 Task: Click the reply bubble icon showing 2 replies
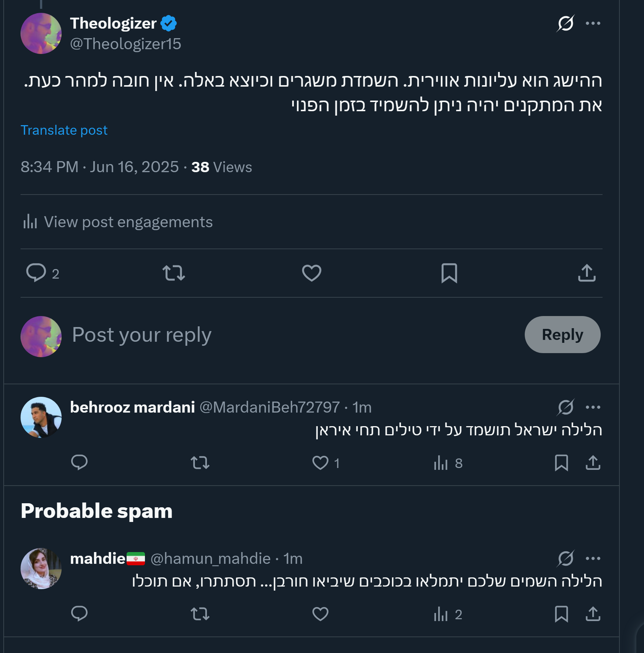(x=36, y=273)
